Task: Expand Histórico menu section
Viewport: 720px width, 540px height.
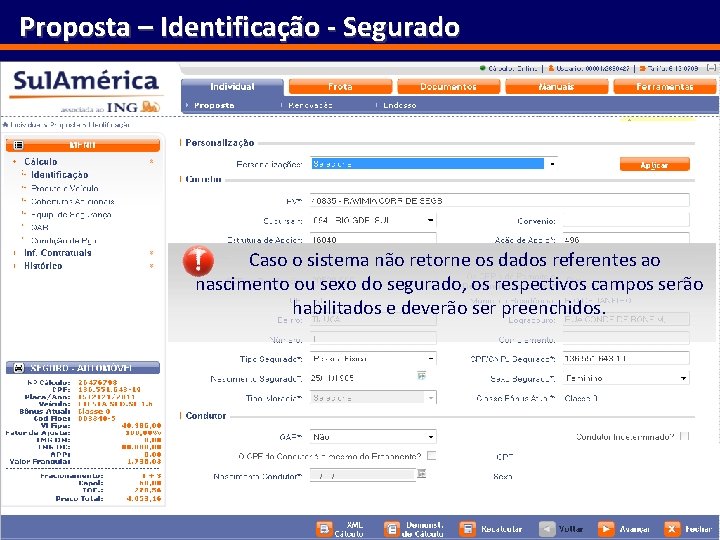Action: (x=43, y=265)
